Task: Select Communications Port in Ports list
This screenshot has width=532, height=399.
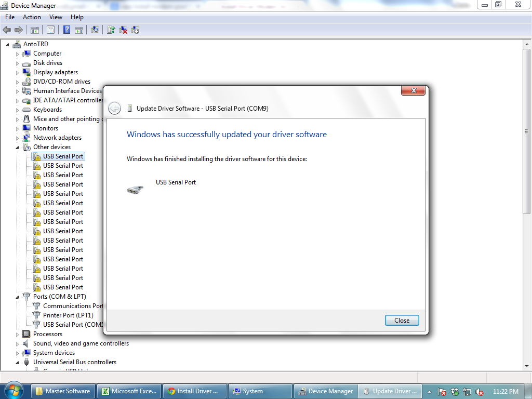Action: point(73,305)
